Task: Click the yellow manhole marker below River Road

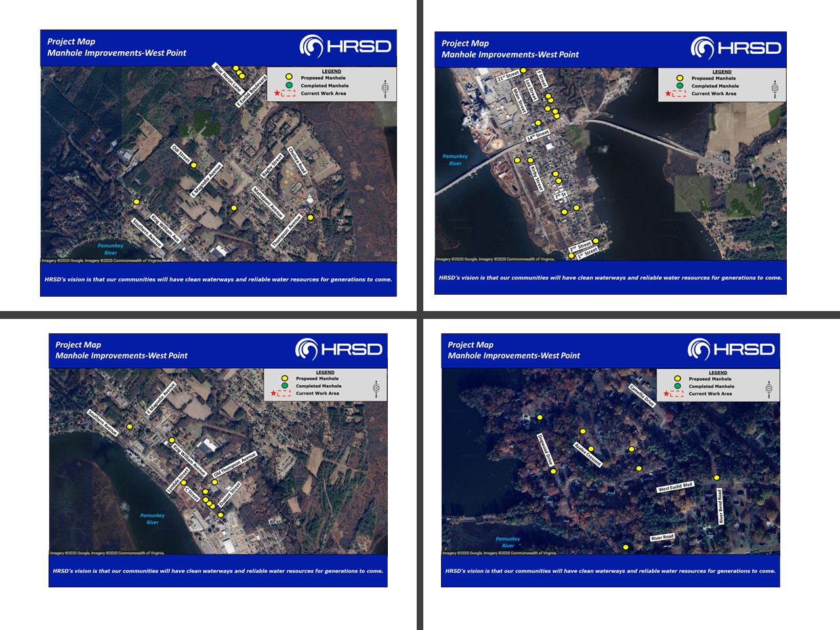Action: pos(625,547)
